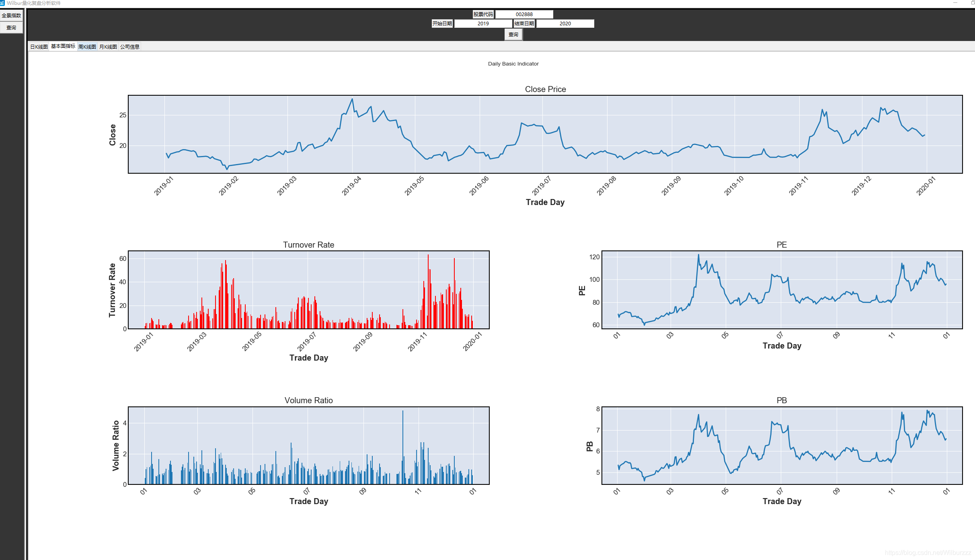Minimize the application window
This screenshot has width=975, height=560.
[x=955, y=3]
